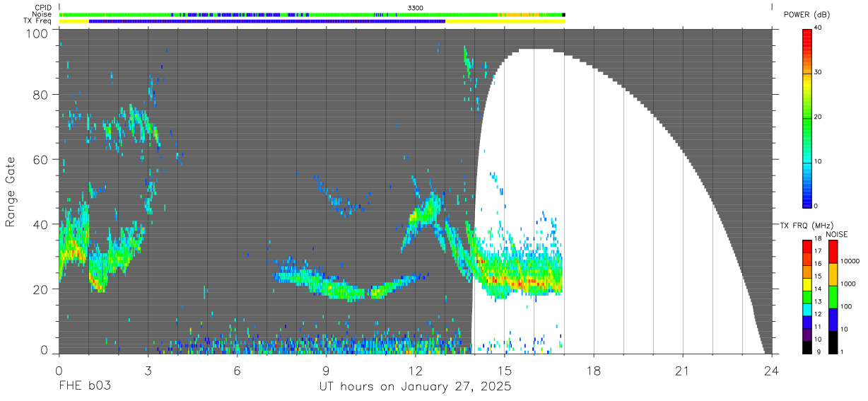Click x-axis tick label '9'
Screen dimensions: 868x401
tap(326, 370)
